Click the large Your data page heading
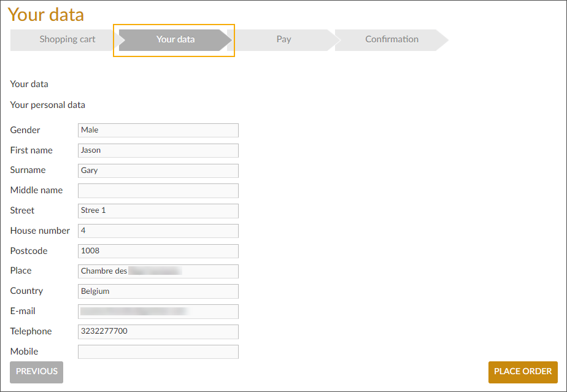This screenshot has width=567, height=392. point(46,15)
